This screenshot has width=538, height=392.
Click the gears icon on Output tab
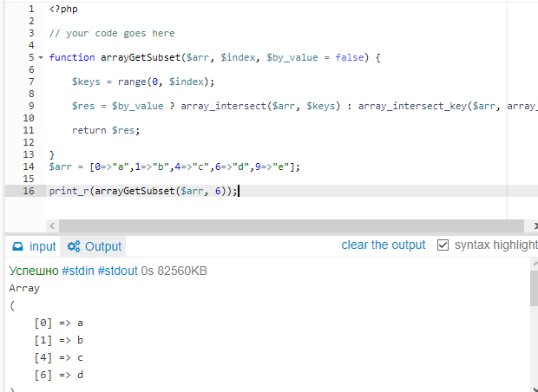coord(74,246)
